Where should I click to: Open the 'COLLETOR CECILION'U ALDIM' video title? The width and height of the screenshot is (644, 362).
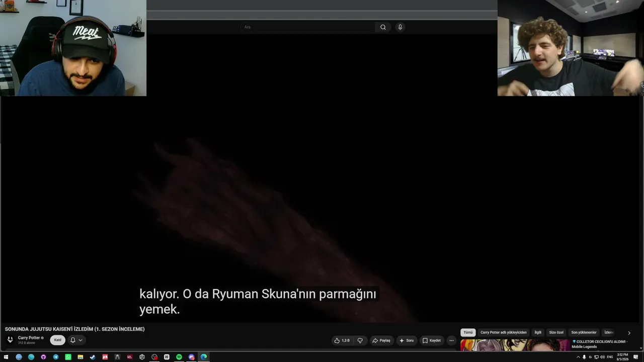click(600, 344)
